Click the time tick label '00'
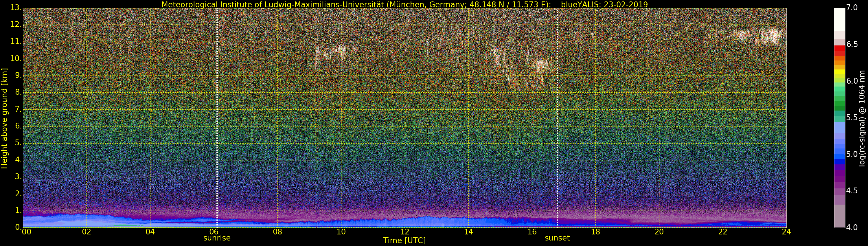The width and height of the screenshot is (868, 246). pos(27,232)
